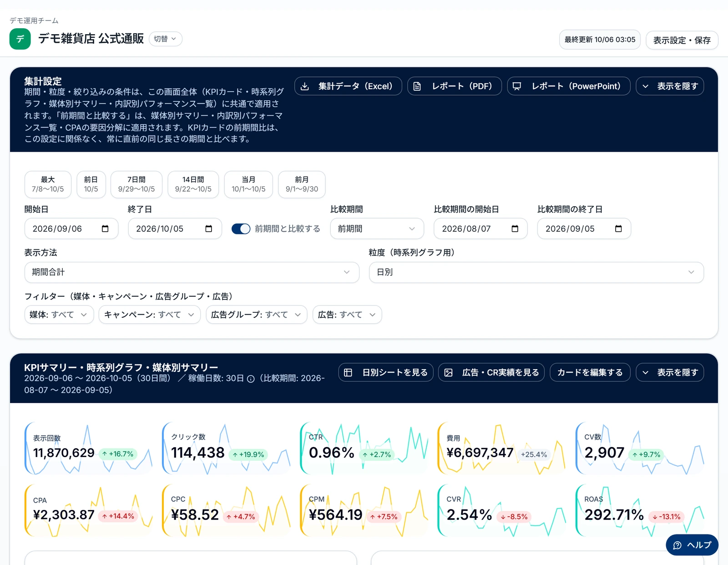Viewport: 728px width, 565px height.
Task: Click the green デ account avatar icon
Action: pos(20,39)
